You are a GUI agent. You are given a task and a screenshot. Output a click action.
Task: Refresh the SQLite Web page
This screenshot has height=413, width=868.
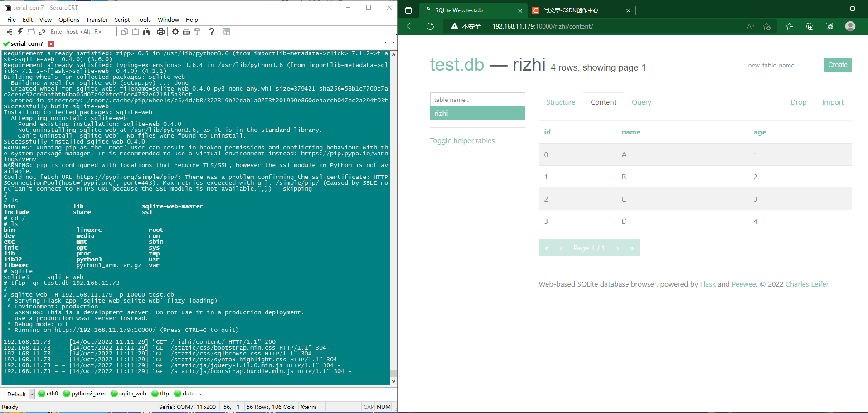point(430,26)
